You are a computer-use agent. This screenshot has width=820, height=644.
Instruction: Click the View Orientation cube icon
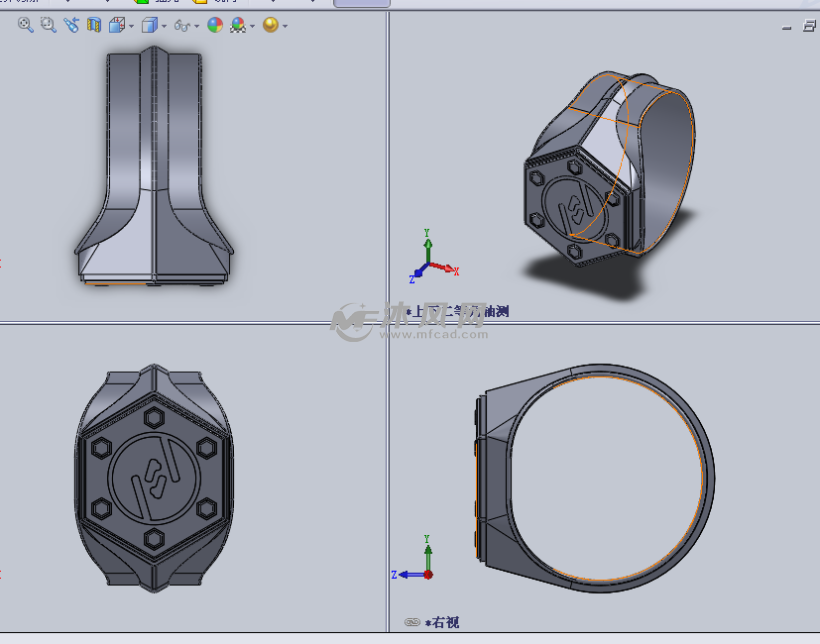[116, 25]
